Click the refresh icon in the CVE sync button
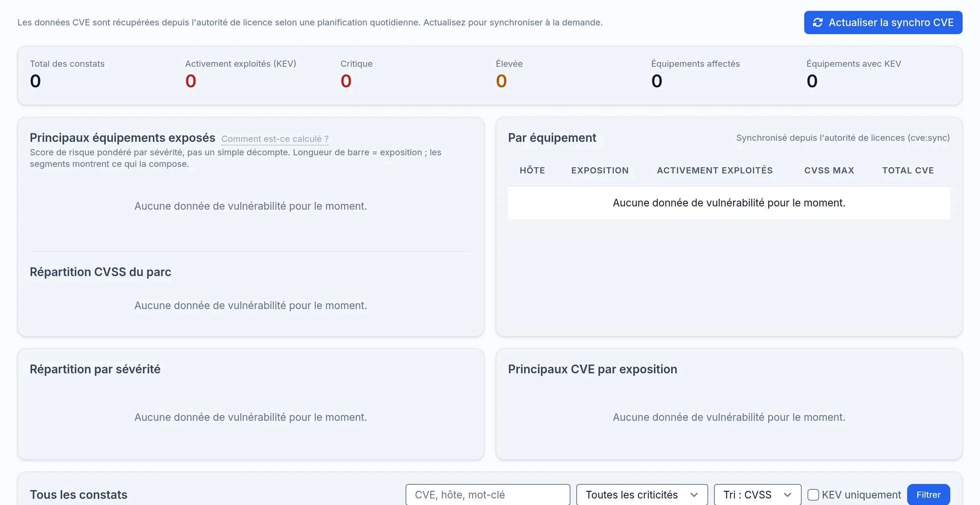This screenshot has width=980, height=505. tap(818, 23)
